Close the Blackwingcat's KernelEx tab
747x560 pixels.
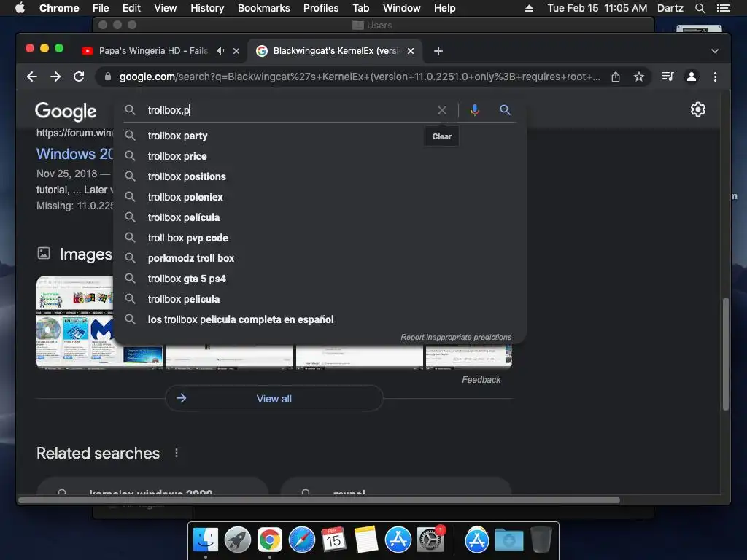(411, 51)
